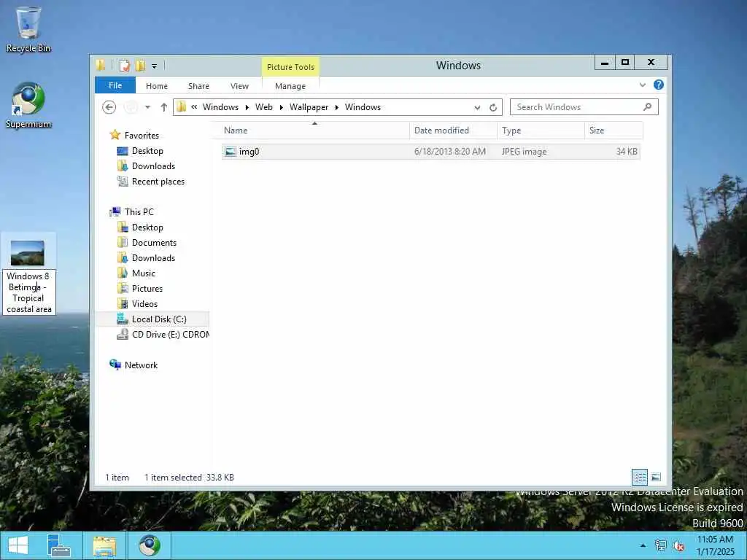Viewport: 747px width, 560px height.
Task: Switch to Large icons view in status bar
Action: (656, 477)
